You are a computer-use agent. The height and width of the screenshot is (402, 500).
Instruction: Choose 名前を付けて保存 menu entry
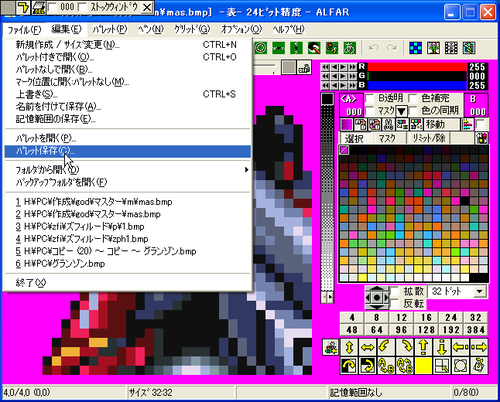tap(127, 107)
